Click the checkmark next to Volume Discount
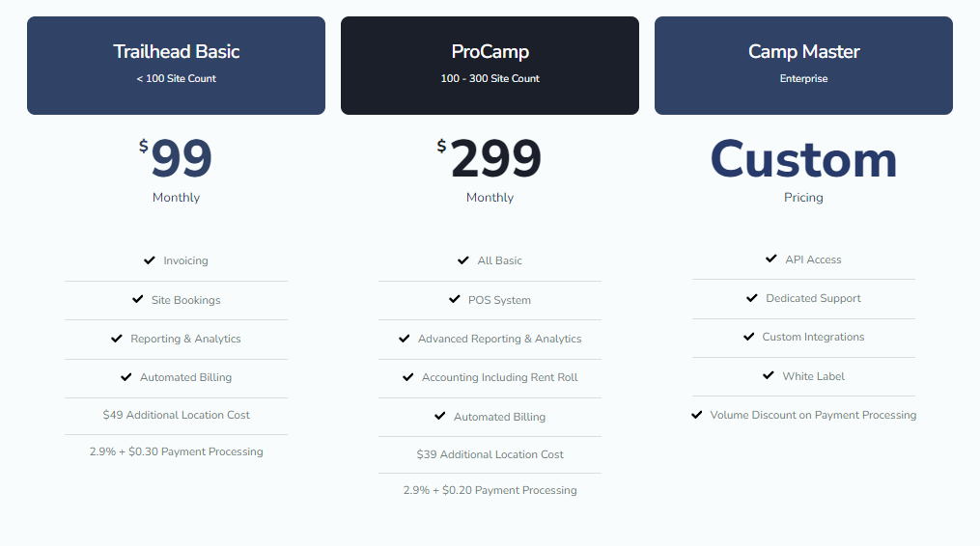Image resolution: width=980 pixels, height=546 pixels. point(697,415)
